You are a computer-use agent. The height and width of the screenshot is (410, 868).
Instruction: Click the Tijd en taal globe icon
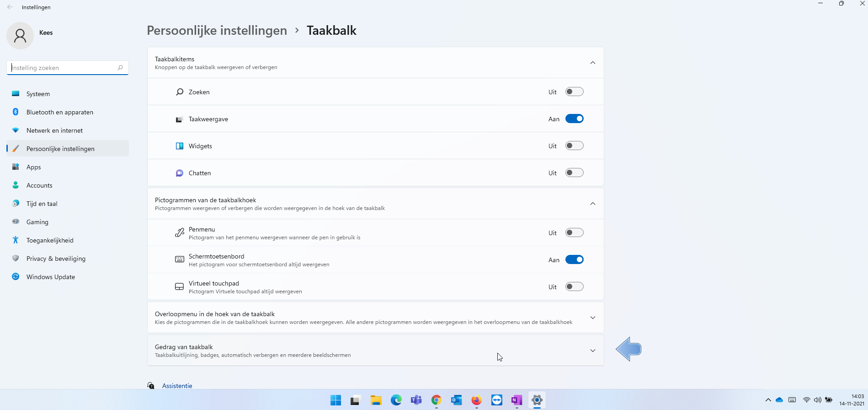click(16, 204)
